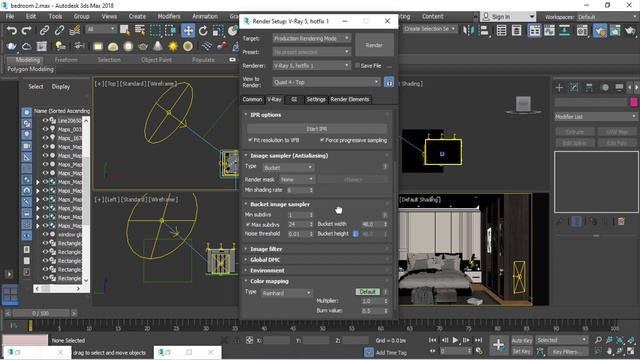Activate the Select and Move tool
The width and height of the screenshot is (640, 360).
(188, 31)
